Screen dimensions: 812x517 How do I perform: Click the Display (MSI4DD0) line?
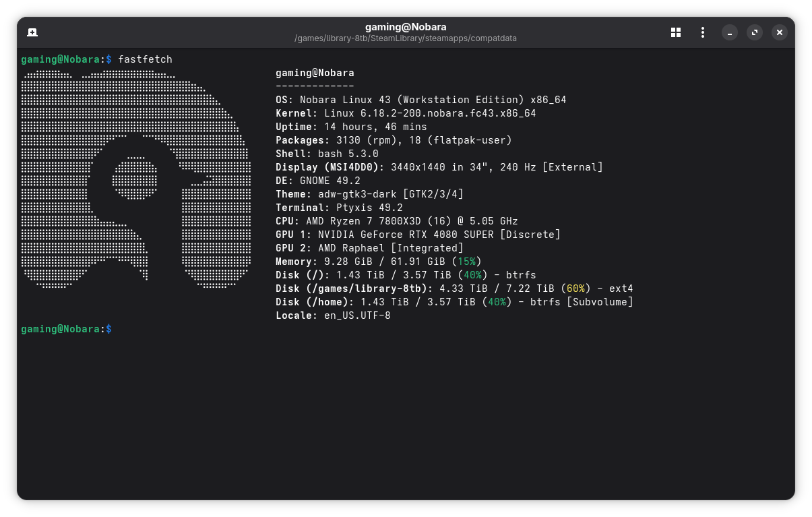[439, 167]
